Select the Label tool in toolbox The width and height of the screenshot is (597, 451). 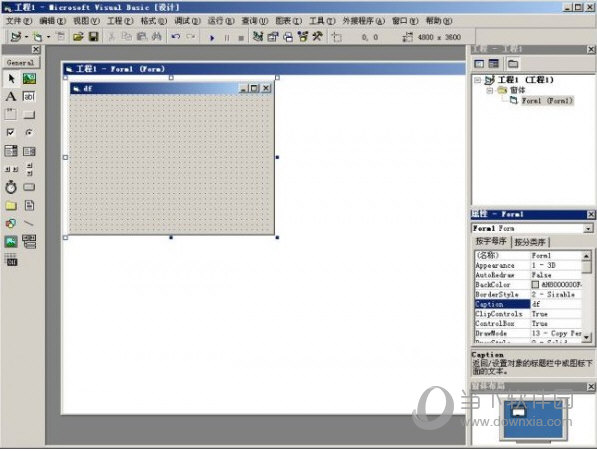coord(11,96)
